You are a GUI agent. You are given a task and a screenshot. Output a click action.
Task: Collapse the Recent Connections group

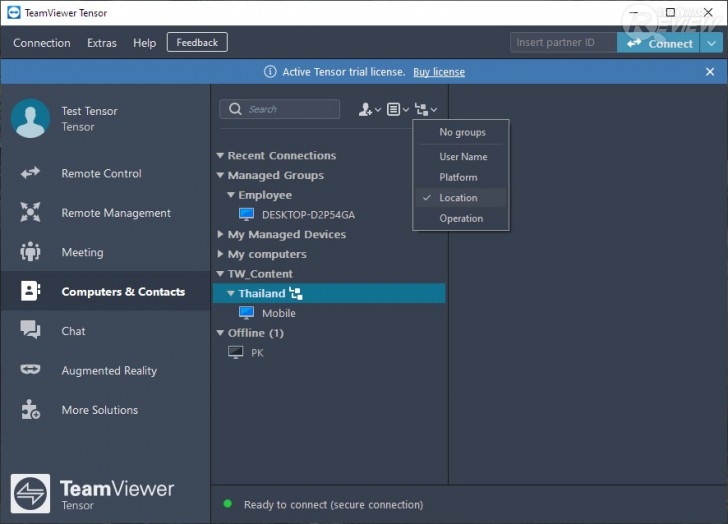221,155
